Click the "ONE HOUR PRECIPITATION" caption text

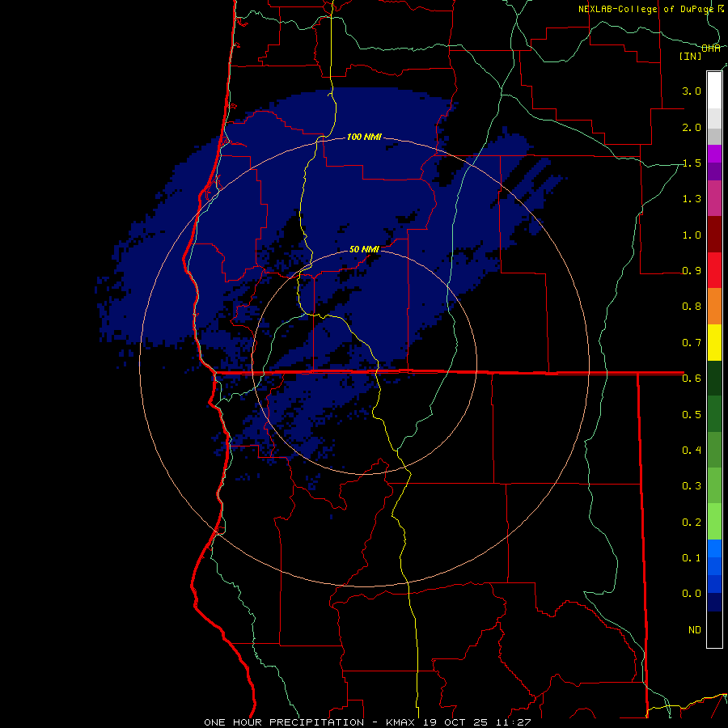coord(284,722)
